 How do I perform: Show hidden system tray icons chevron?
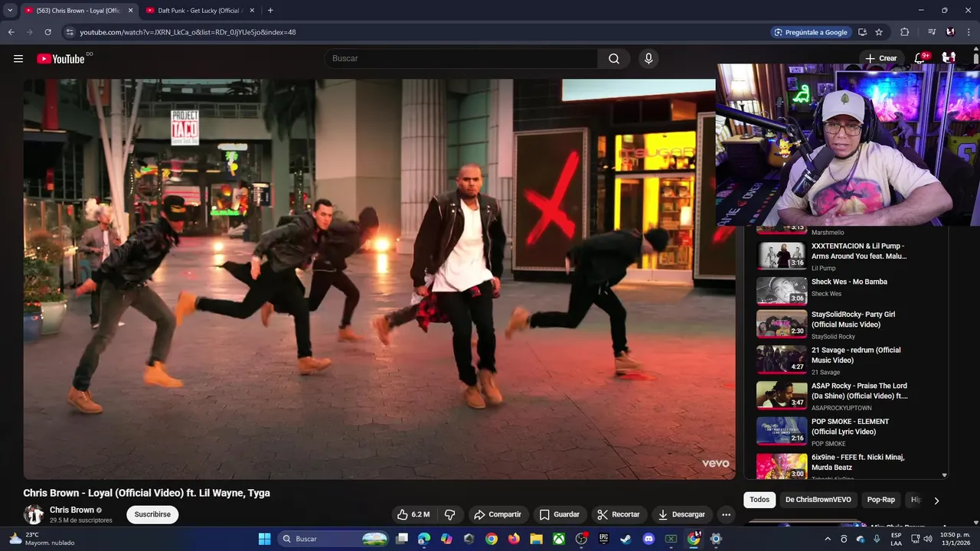[828, 539]
